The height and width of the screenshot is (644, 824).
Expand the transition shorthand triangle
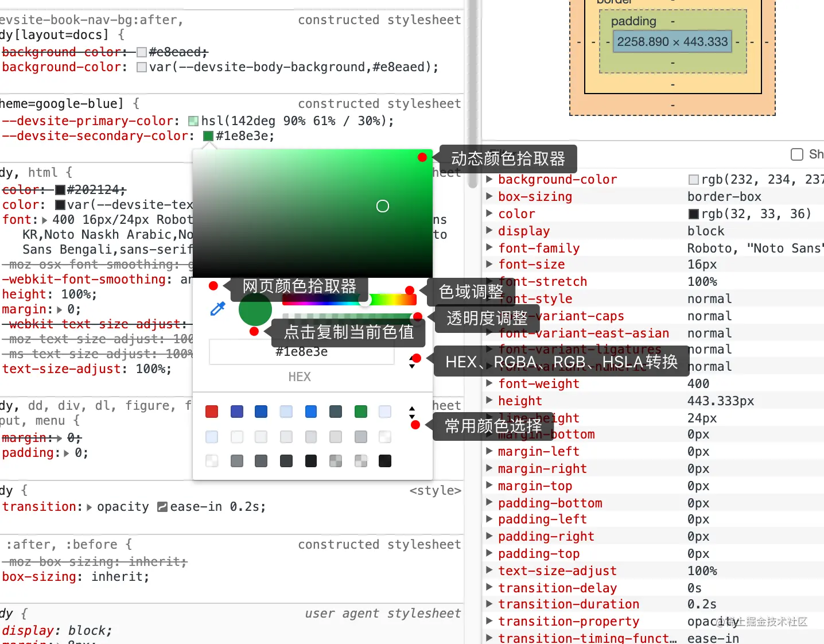(x=89, y=507)
